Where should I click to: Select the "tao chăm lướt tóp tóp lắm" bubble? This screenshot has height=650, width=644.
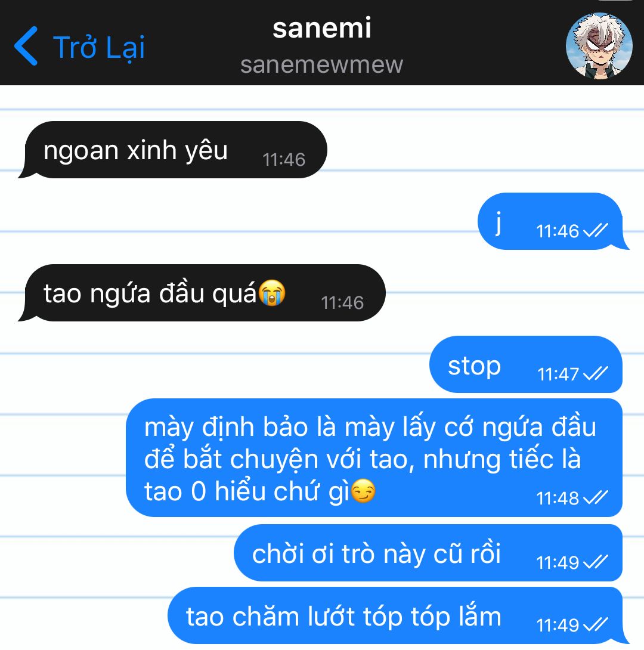(398, 615)
